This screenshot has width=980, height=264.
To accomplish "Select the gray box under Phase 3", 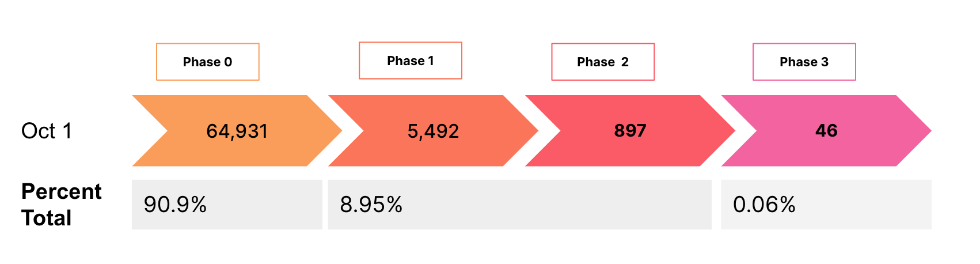I will click(826, 205).
